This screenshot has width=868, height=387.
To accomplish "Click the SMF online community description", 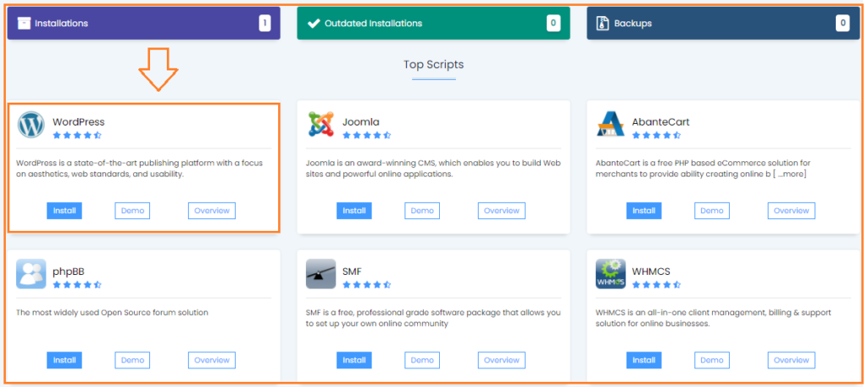I will (x=433, y=317).
